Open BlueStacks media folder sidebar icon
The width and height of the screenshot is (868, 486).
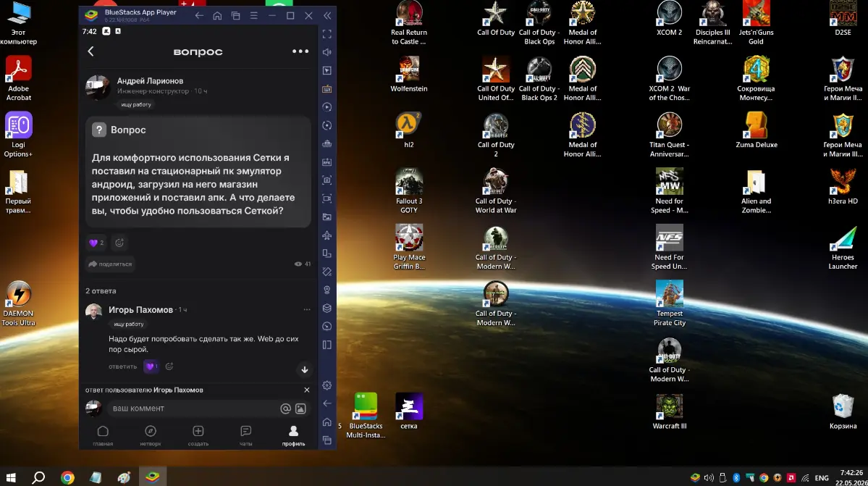327,217
